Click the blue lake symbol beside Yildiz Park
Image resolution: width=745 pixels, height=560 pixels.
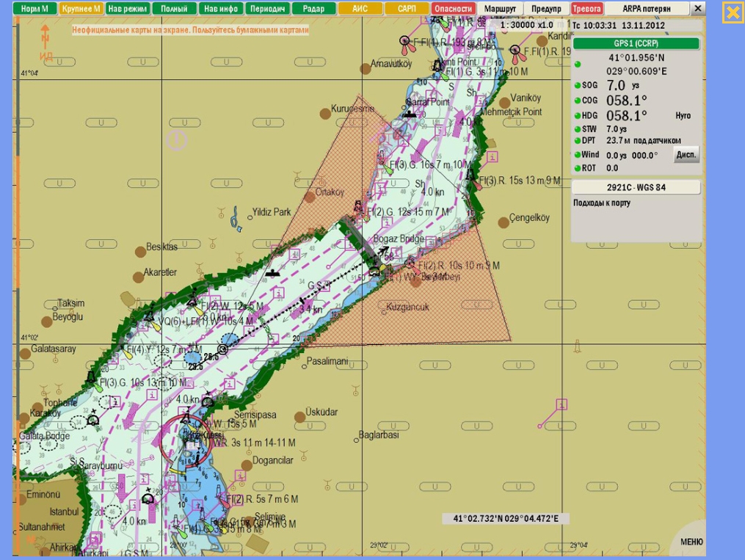(x=235, y=219)
